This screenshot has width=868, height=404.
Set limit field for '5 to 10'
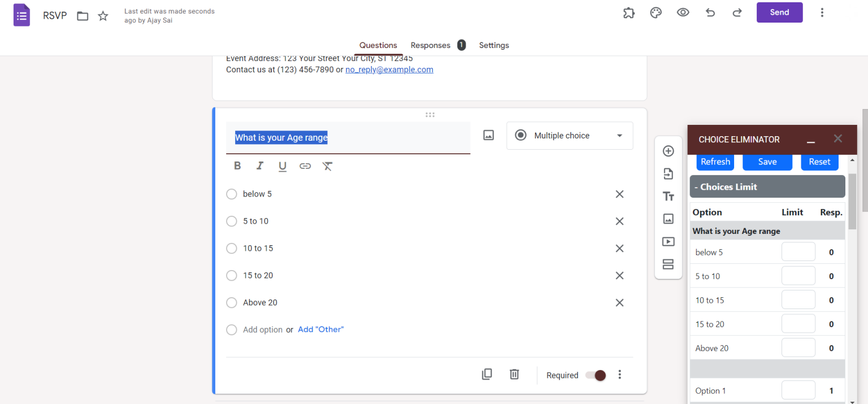point(798,276)
